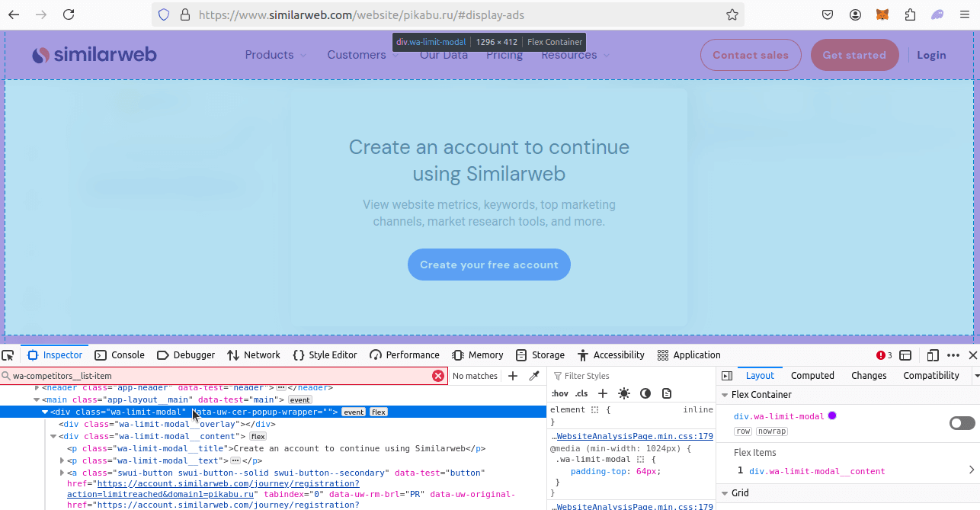This screenshot has height=510, width=980.
Task: Click the browser address bar URL
Action: 361,14
